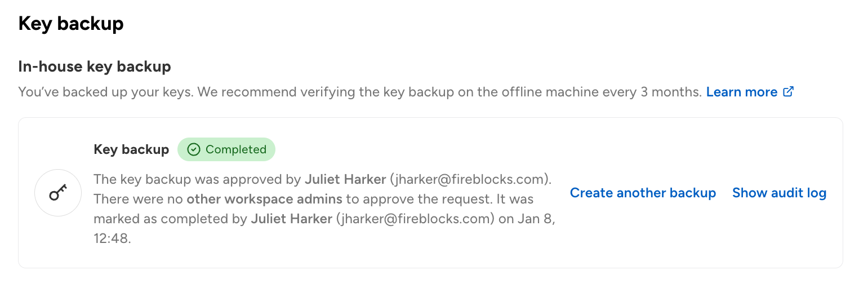The height and width of the screenshot is (292, 868).
Task: Click the first Juliet Harker name
Action: pos(345,179)
